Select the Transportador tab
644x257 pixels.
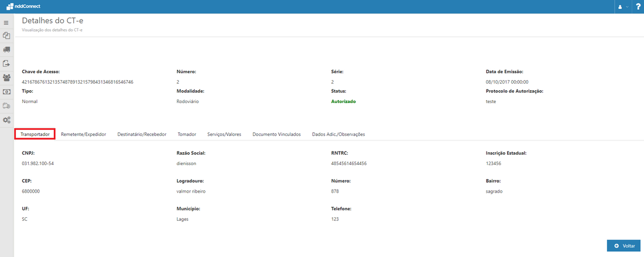click(x=35, y=134)
